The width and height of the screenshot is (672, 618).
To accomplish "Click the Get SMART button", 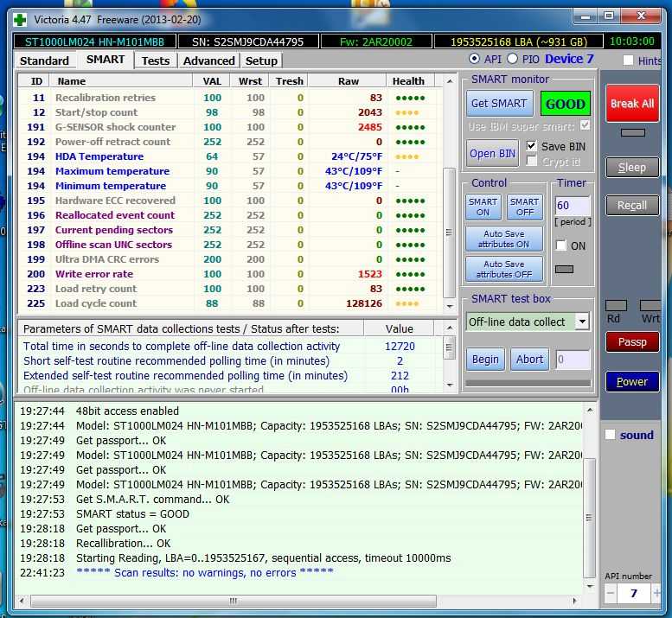I will (498, 104).
